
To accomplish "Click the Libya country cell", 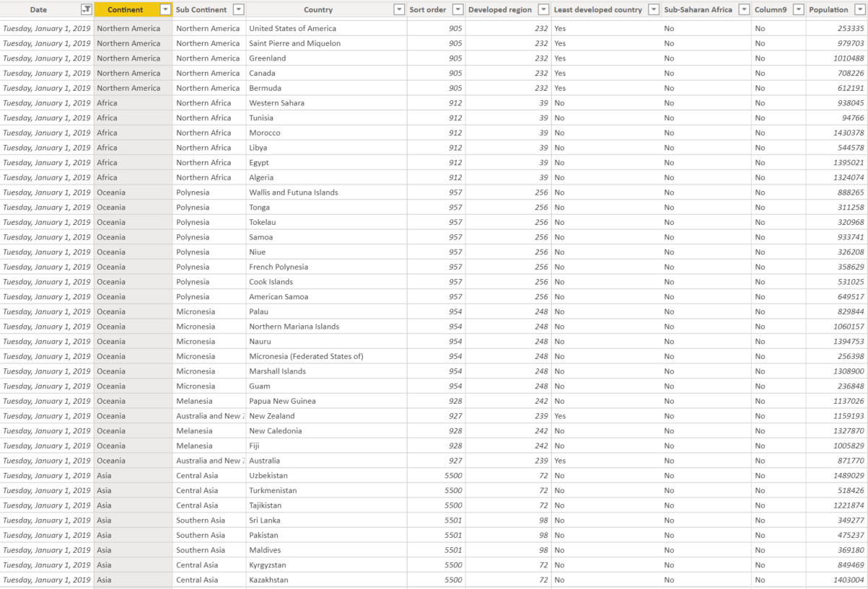I will (x=326, y=148).
